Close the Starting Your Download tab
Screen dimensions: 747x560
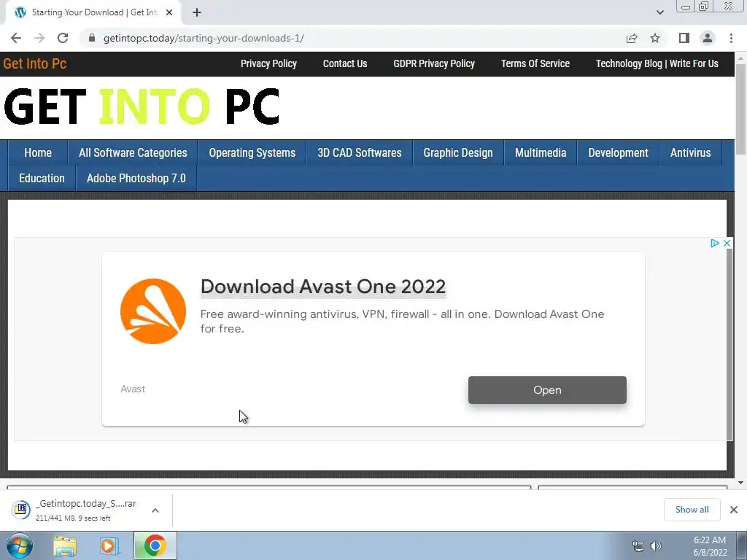[x=169, y=13]
